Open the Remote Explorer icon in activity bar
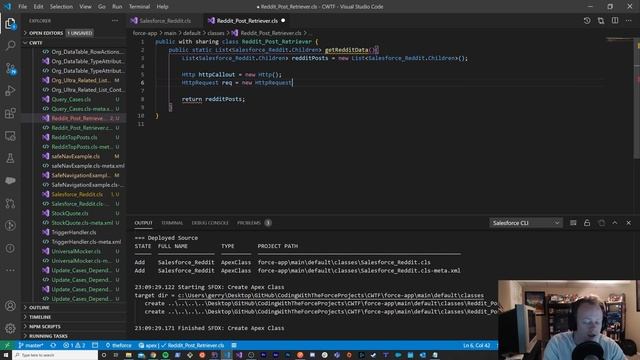Image resolution: width=640 pixels, height=360 pixels. pos(10,136)
